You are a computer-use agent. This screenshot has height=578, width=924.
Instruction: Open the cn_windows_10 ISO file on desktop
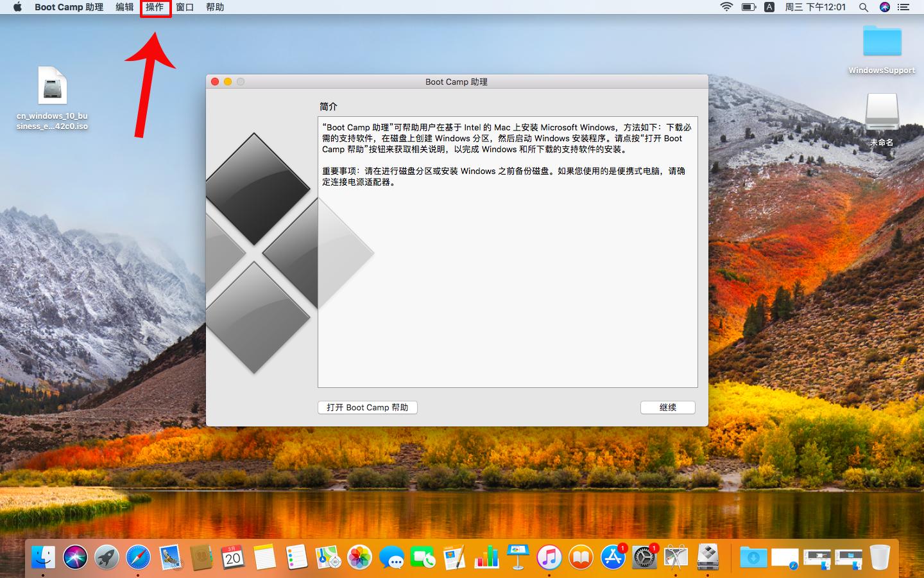(51, 87)
